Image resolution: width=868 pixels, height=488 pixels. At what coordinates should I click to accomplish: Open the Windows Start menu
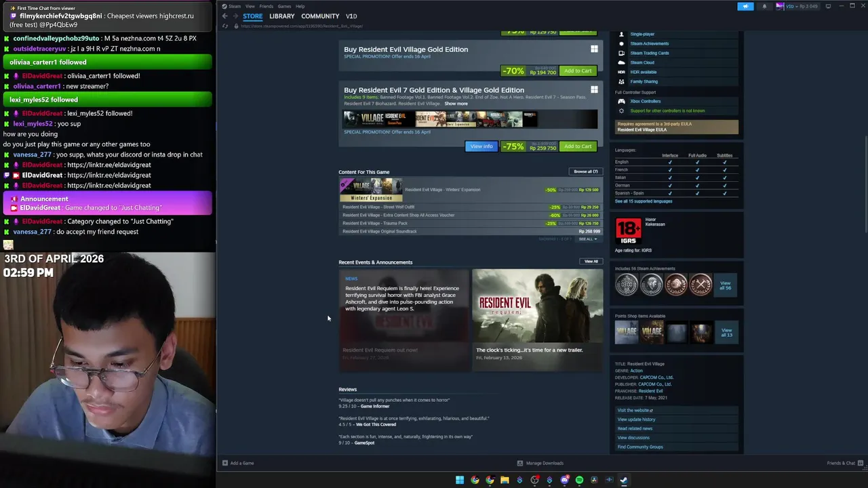coord(460,480)
